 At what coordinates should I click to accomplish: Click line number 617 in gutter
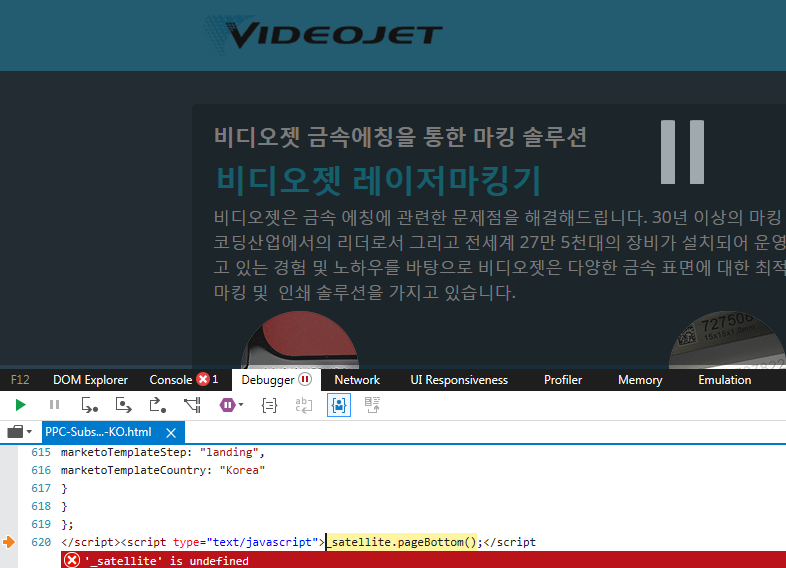click(x=41, y=488)
